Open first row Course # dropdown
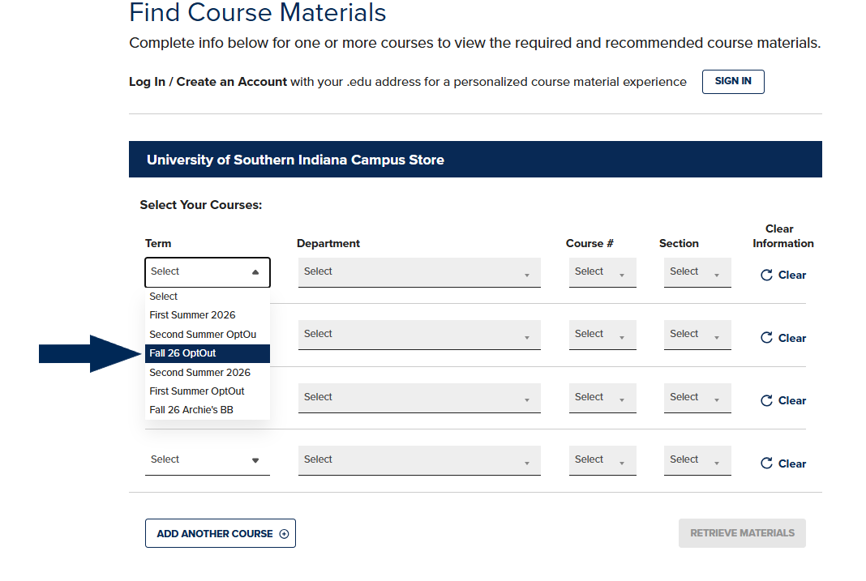866x581 pixels. coord(602,272)
